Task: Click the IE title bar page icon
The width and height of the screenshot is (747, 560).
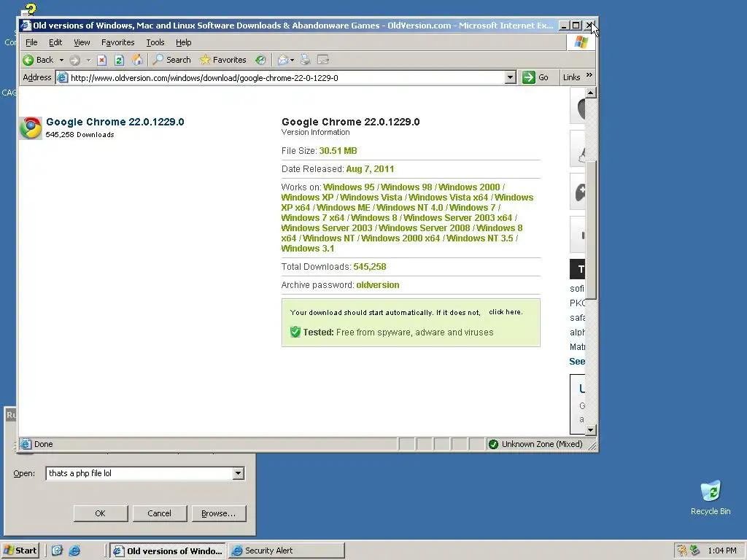Action: [x=26, y=26]
